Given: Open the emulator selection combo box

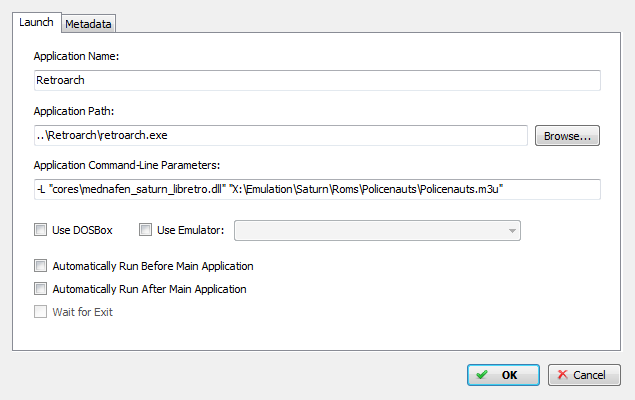Looking at the screenshot, I should (377, 230).
